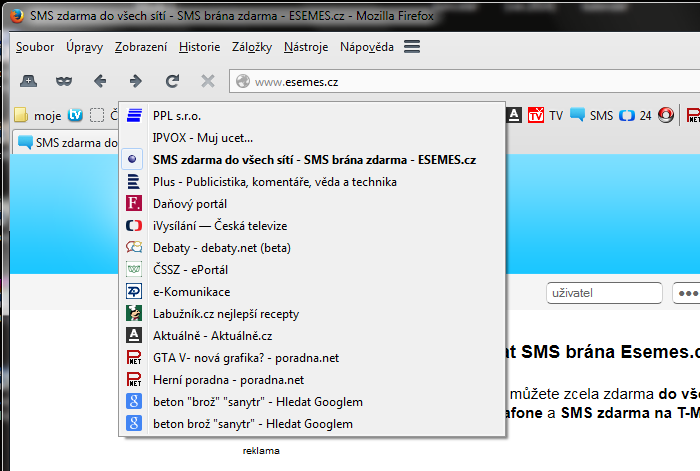Click the Forward arrow button
This screenshot has height=471, width=700.
[135, 81]
